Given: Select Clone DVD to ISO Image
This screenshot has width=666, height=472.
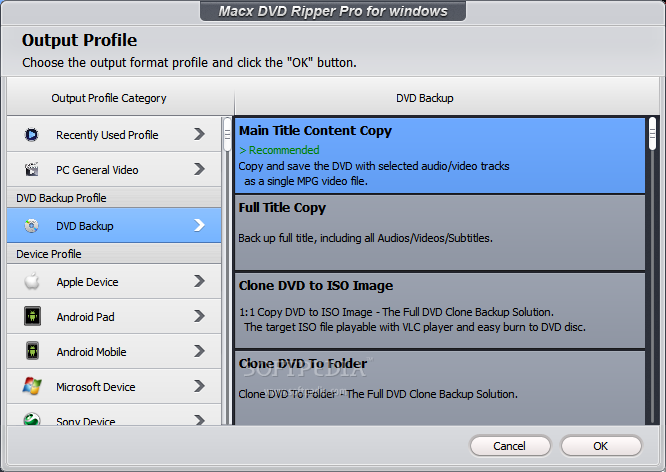Looking at the screenshot, I should 440,310.
